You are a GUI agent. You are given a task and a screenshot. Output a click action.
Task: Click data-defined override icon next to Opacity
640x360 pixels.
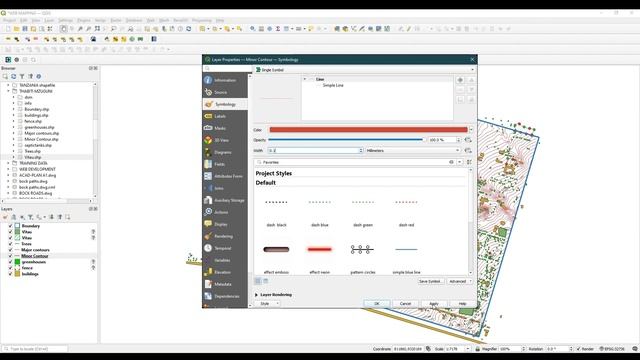tap(468, 140)
